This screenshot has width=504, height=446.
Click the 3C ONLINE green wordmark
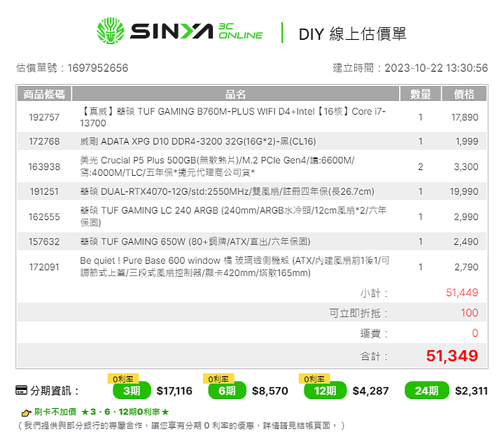[240, 32]
